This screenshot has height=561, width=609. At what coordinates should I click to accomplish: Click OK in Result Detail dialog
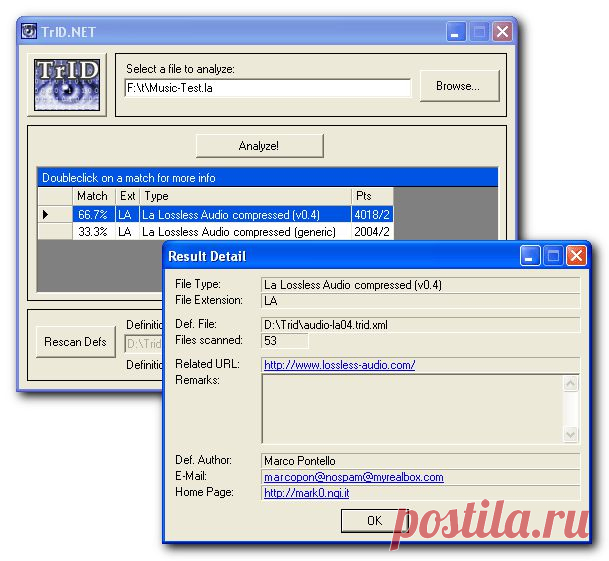[374, 520]
